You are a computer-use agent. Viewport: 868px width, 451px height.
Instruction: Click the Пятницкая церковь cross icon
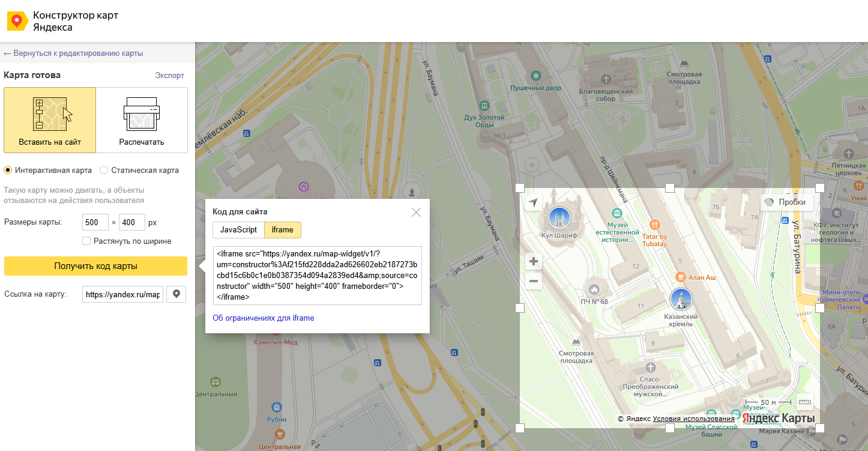[849, 153]
